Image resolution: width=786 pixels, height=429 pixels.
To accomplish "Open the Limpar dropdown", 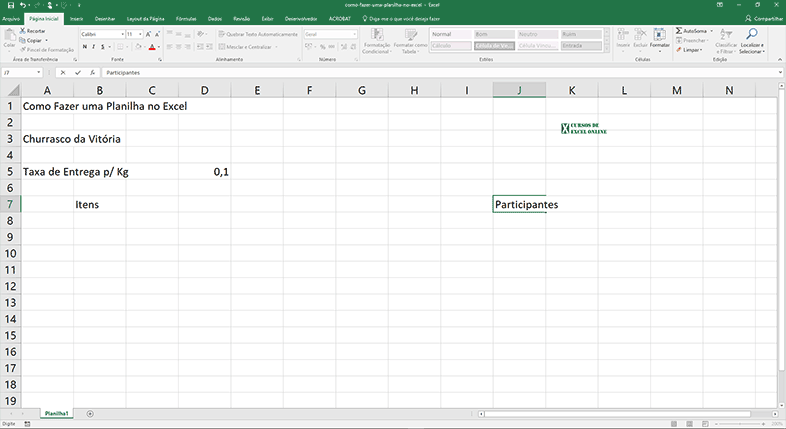I will (x=689, y=50).
